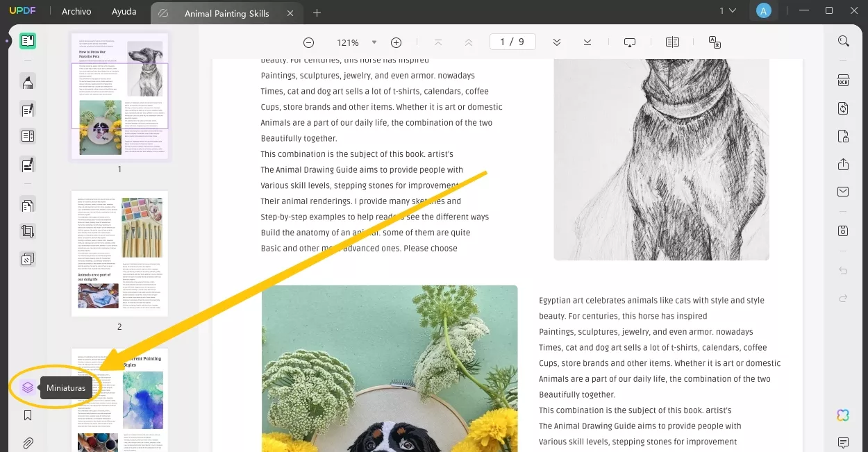Open the comments panel icon
The height and width of the screenshot is (452, 868).
[844, 442]
